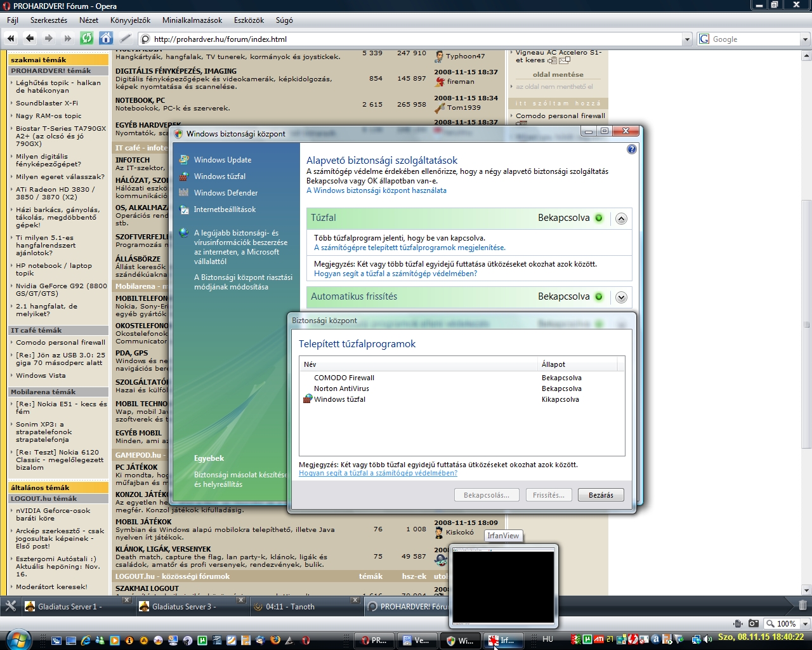Click Show Desktop in quick launch

pyautogui.click(x=70, y=640)
